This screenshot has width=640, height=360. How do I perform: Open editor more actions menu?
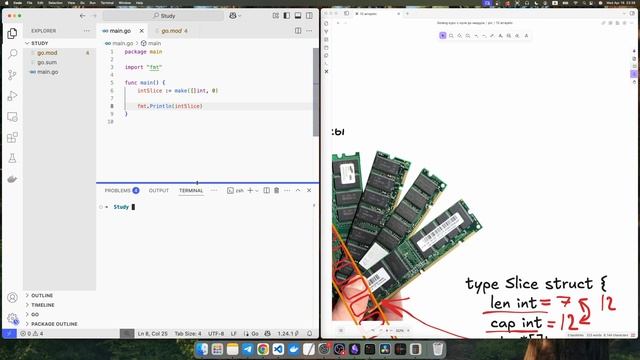[x=309, y=31]
